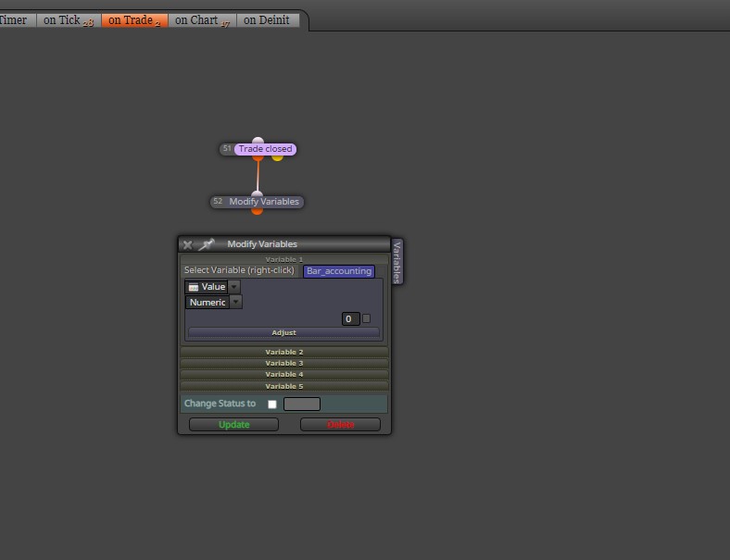The height and width of the screenshot is (560, 730).
Task: Click the block number 51 label
Action: (227, 148)
